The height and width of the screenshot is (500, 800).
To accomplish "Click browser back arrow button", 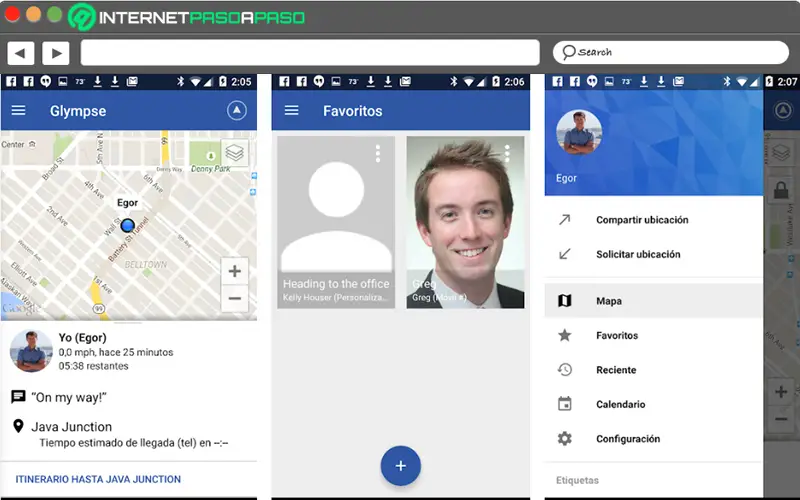I will [20, 53].
